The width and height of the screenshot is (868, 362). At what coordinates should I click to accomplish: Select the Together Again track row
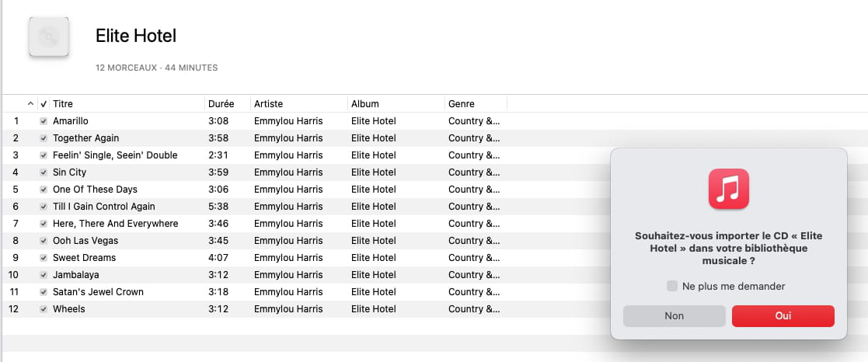click(305, 137)
